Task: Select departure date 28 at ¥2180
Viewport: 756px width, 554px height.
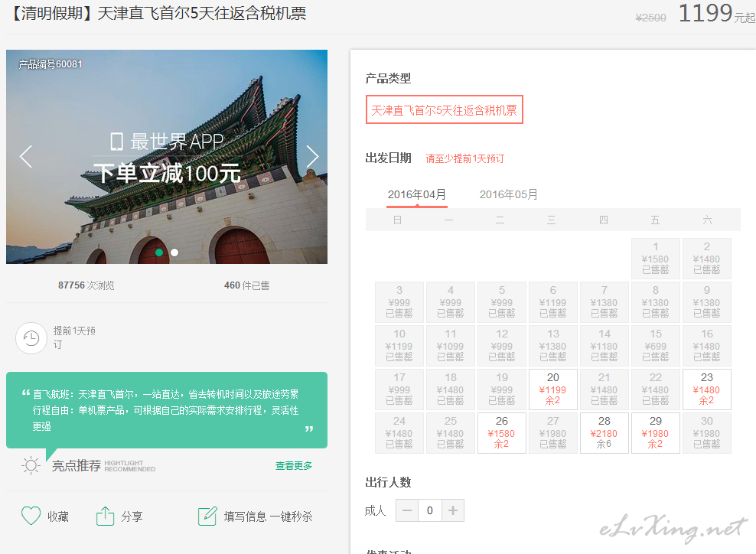Action: pos(604,432)
